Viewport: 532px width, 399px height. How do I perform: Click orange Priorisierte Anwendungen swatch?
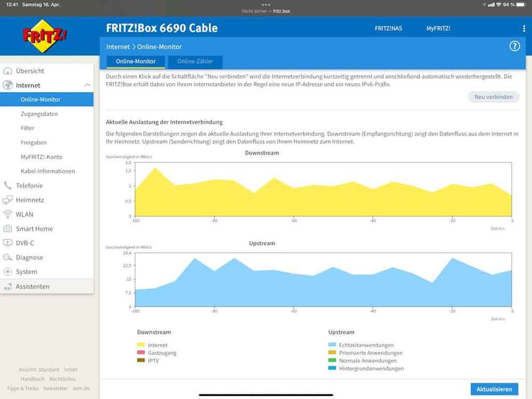[x=332, y=353]
